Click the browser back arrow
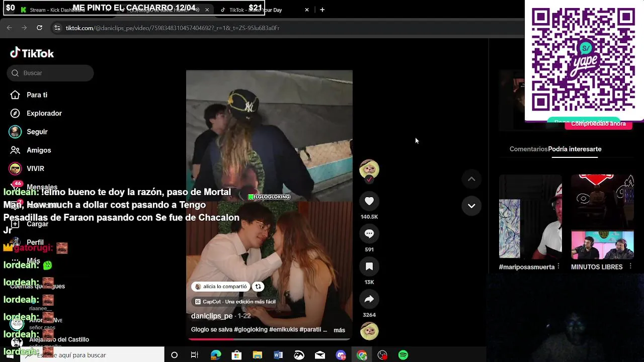The width and height of the screenshot is (644, 362). pos(10,28)
